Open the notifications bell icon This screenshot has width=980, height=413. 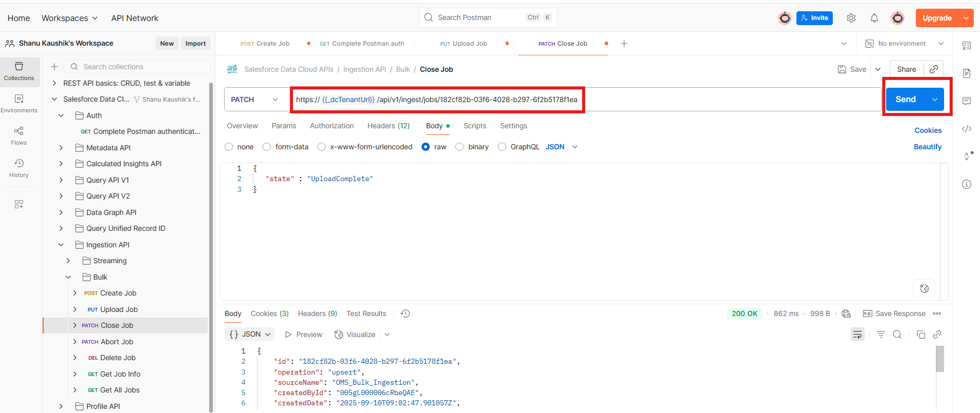(x=874, y=18)
